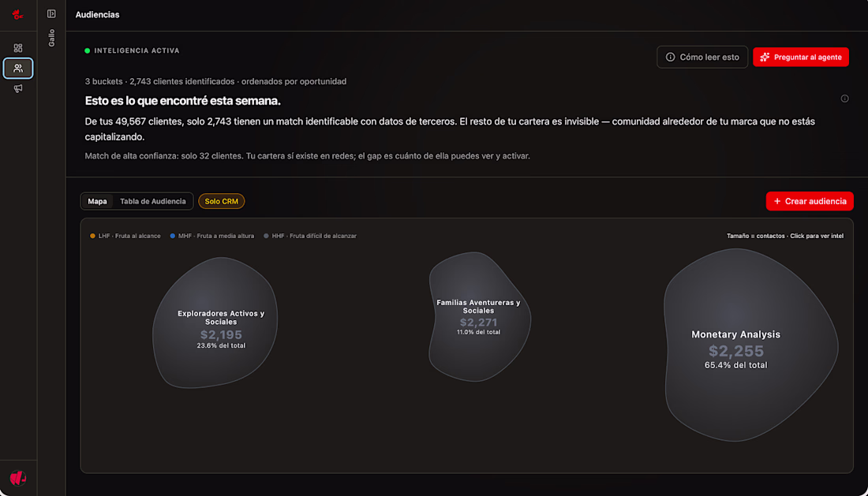Click the blue MHF legend dot
Screen dimensions: 868x496
pyautogui.click(x=173, y=236)
